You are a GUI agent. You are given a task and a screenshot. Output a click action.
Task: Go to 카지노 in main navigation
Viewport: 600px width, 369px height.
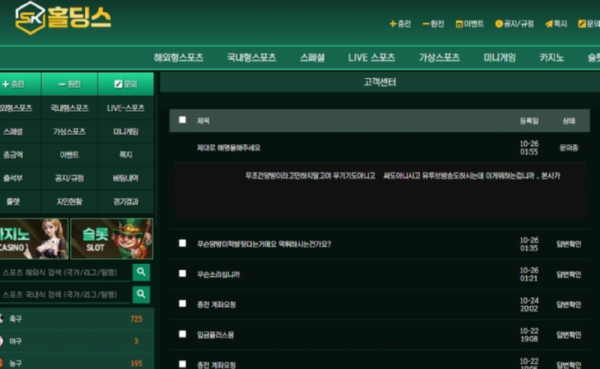pyautogui.click(x=551, y=58)
